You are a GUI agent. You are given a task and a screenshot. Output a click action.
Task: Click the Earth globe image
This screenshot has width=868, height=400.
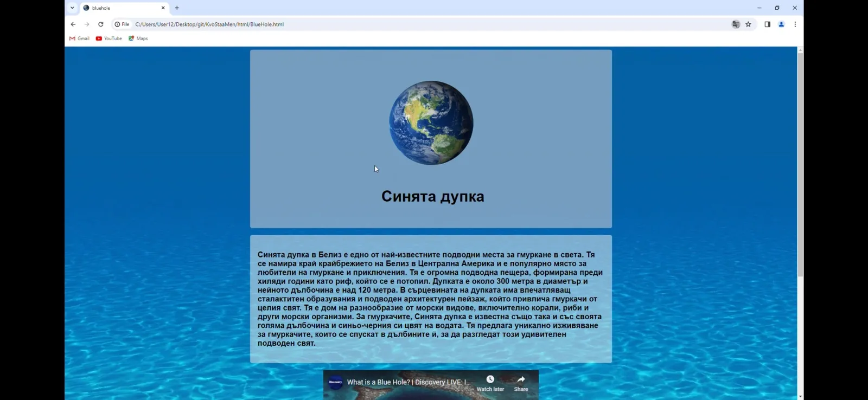point(431,123)
